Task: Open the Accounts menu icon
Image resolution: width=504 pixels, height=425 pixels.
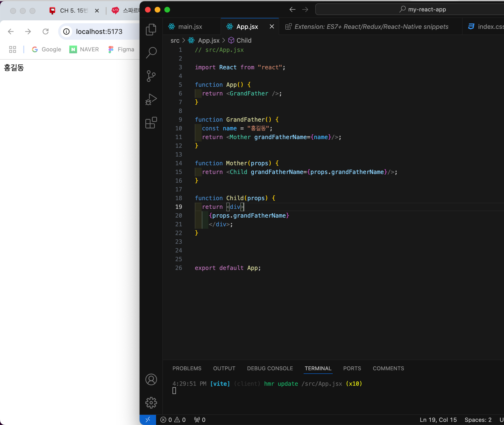Action: click(151, 379)
